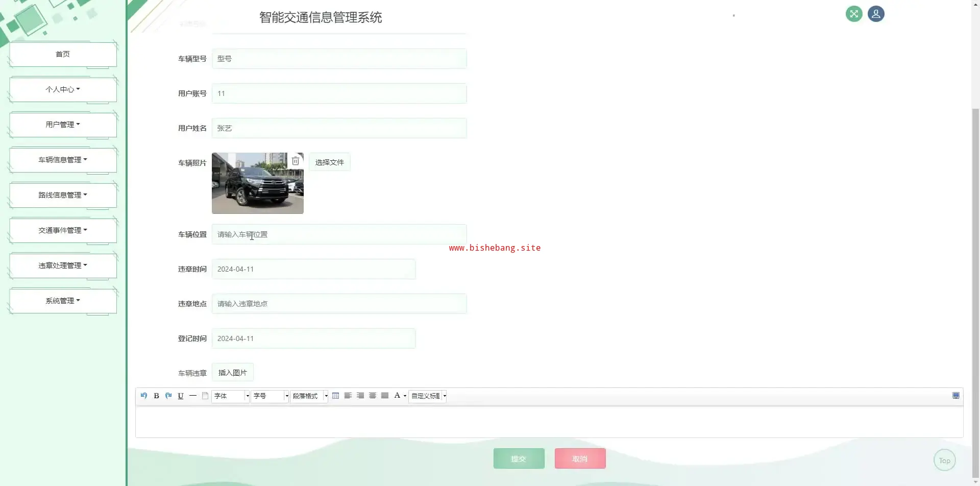Click the 违章地点 input field
This screenshot has width=980, height=486.
pyautogui.click(x=339, y=304)
